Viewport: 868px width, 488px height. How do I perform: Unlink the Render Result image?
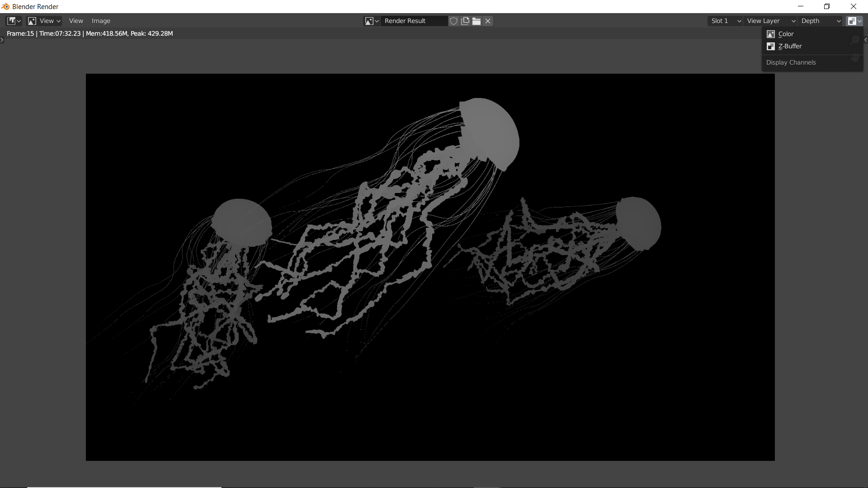(488, 21)
